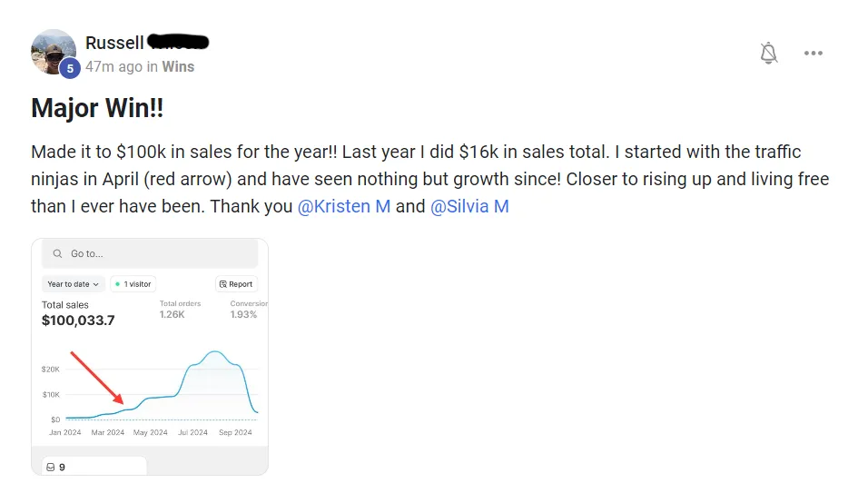
Task: Click the level 5 badge on avatar
Action: click(x=70, y=68)
